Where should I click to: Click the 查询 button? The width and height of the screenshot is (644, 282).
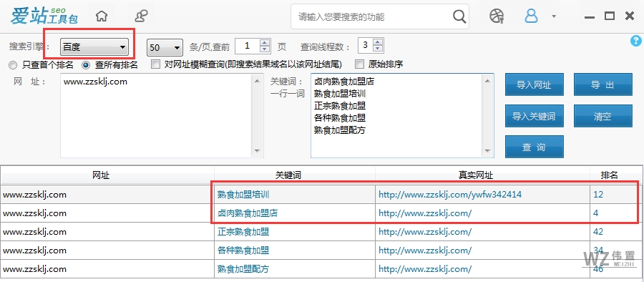tap(534, 147)
